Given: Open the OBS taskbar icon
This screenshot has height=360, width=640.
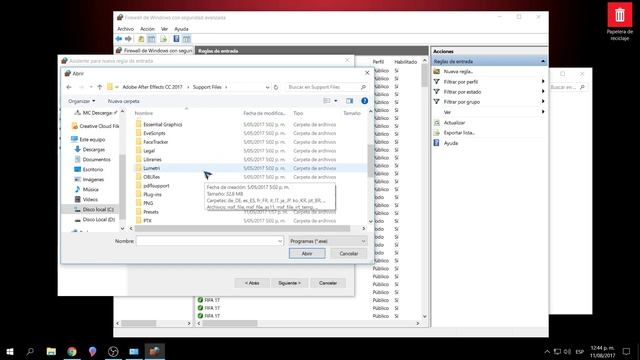Looking at the screenshot, I should click(x=113, y=351).
